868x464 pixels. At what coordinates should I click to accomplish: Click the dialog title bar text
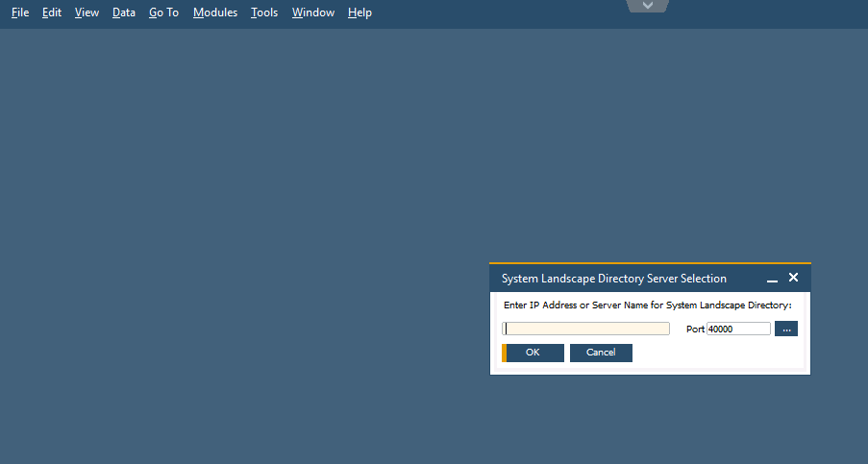tap(614, 279)
